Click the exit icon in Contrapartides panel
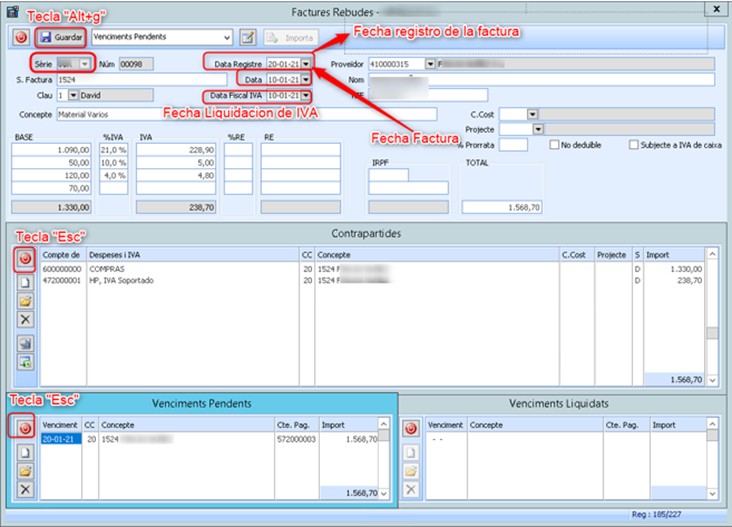Image resolution: width=732 pixels, height=527 pixels. pos(26,259)
